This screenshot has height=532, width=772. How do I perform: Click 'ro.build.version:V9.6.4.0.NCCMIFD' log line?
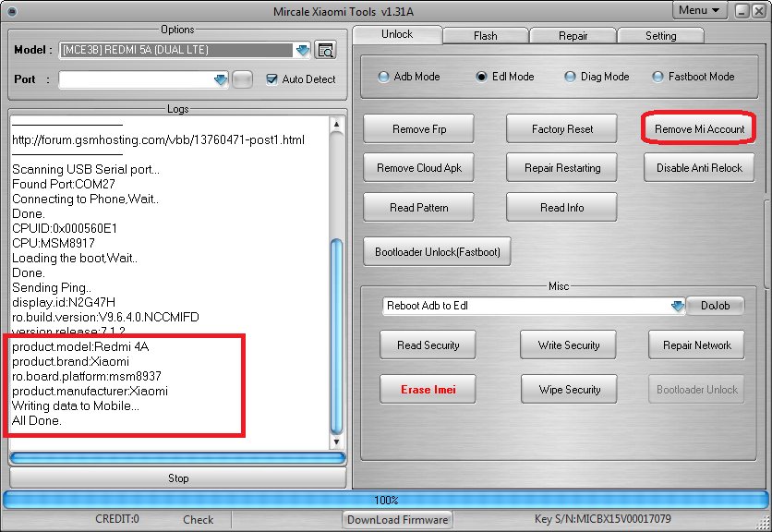click(x=105, y=317)
